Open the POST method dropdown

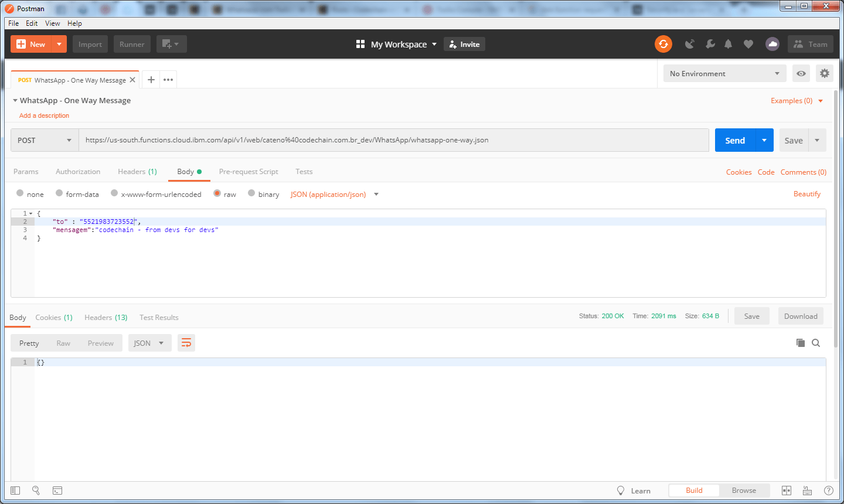45,140
